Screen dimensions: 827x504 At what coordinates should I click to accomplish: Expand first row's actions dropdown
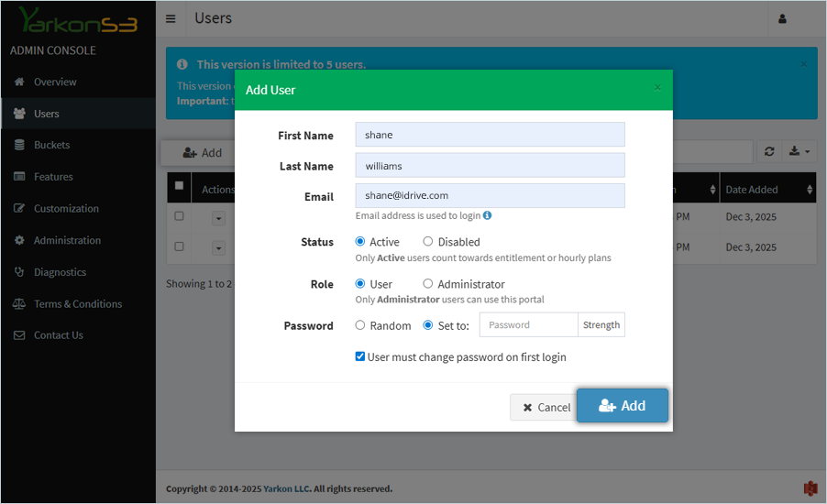point(218,216)
